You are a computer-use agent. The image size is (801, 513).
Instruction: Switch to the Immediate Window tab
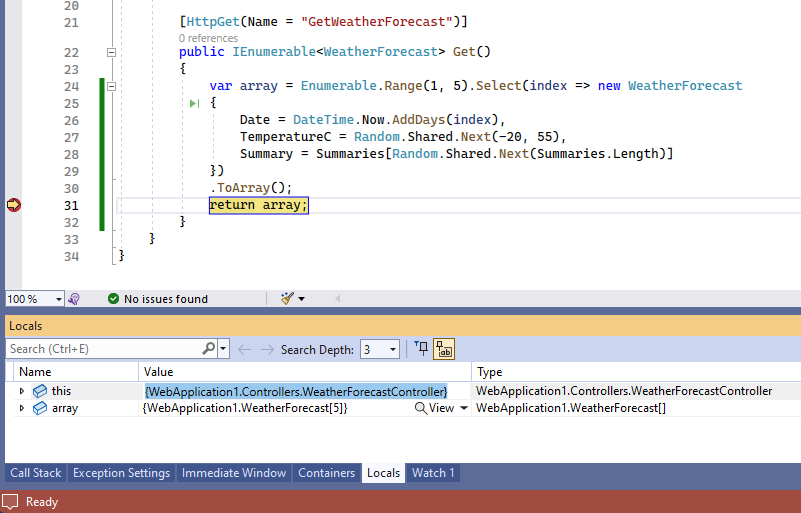coord(234,473)
